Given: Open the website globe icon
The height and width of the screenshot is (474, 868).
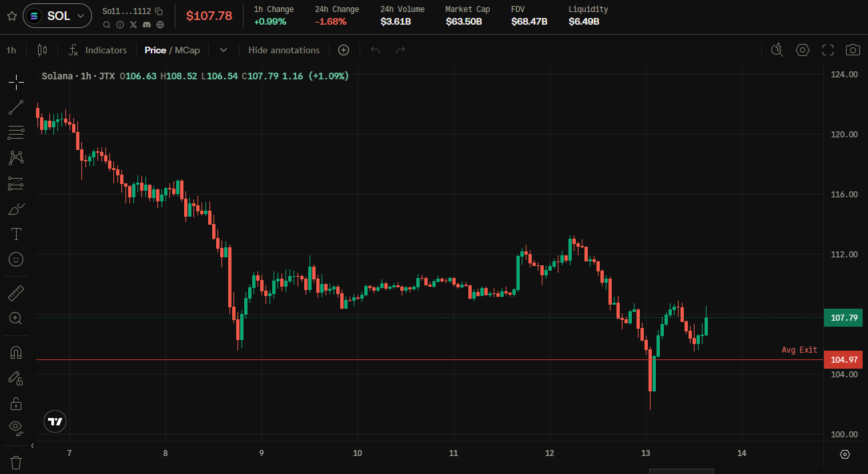Looking at the screenshot, I should coord(160,25).
